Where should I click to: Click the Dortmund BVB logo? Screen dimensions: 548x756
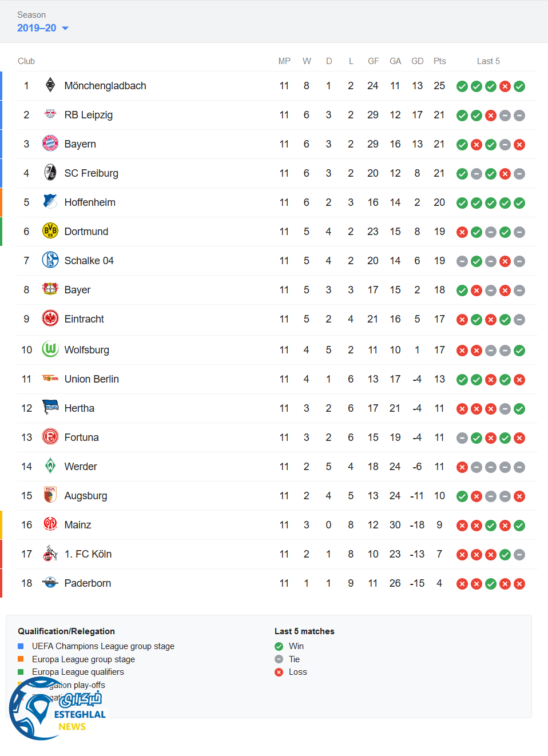coord(50,231)
